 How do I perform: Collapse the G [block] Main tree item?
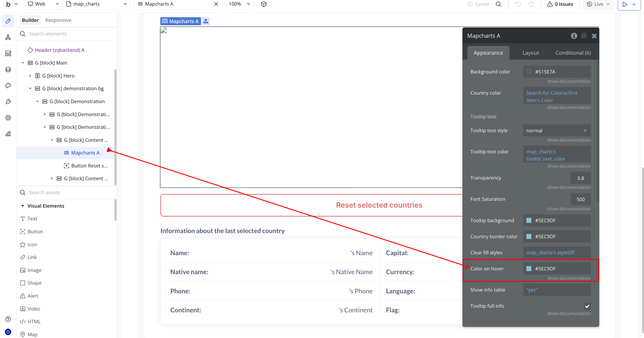[x=23, y=63]
